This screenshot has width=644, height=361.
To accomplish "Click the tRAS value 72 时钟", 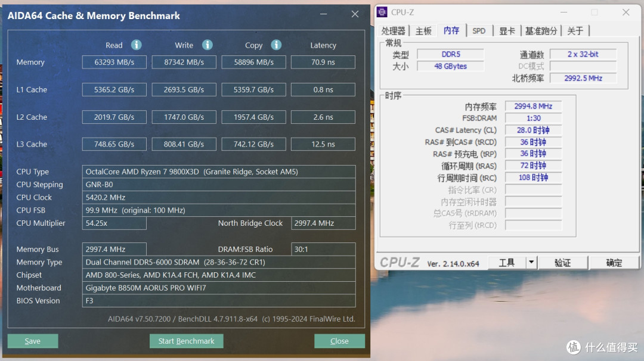I will coord(533,166).
